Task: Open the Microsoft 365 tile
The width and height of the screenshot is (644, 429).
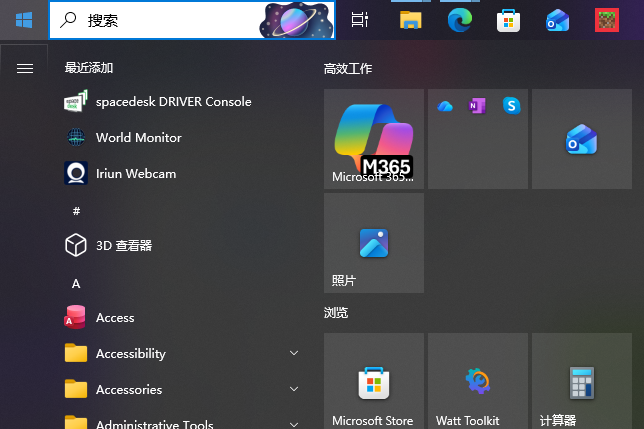Action: [374, 139]
